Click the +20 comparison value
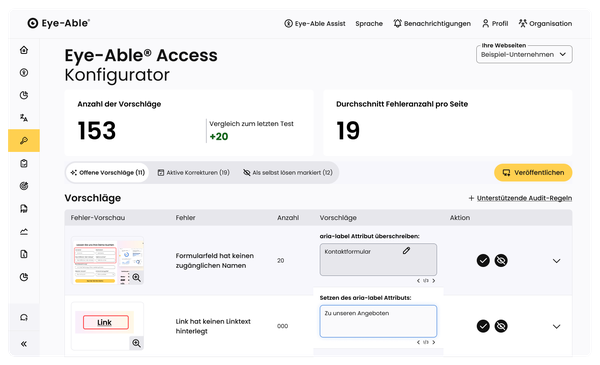Screen dimensions: 600x365 [219, 137]
